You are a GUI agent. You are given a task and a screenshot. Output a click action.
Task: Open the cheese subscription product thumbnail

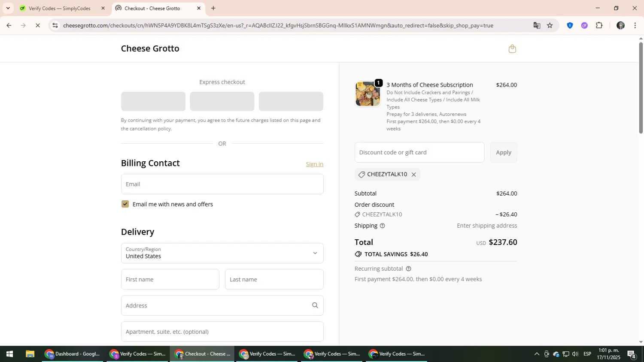click(368, 94)
